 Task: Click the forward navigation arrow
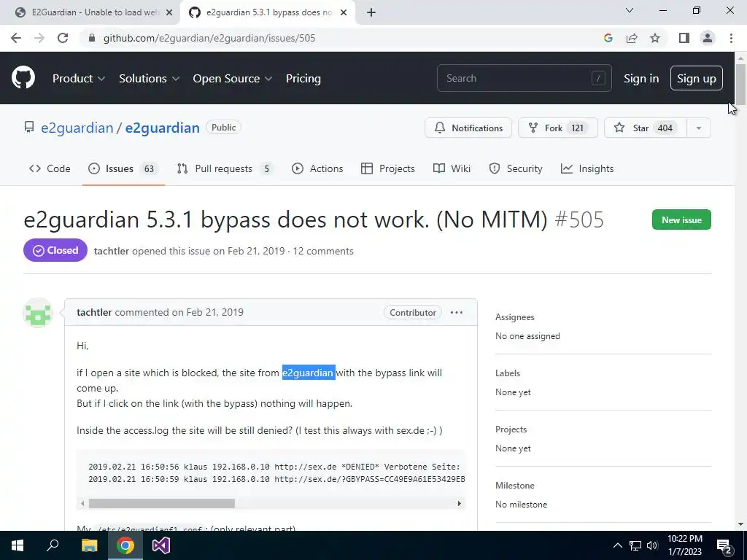[x=39, y=38]
